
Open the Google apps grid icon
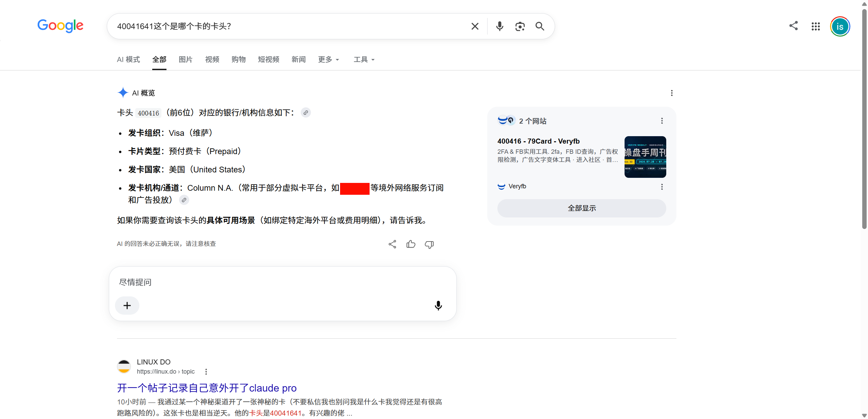click(x=816, y=26)
